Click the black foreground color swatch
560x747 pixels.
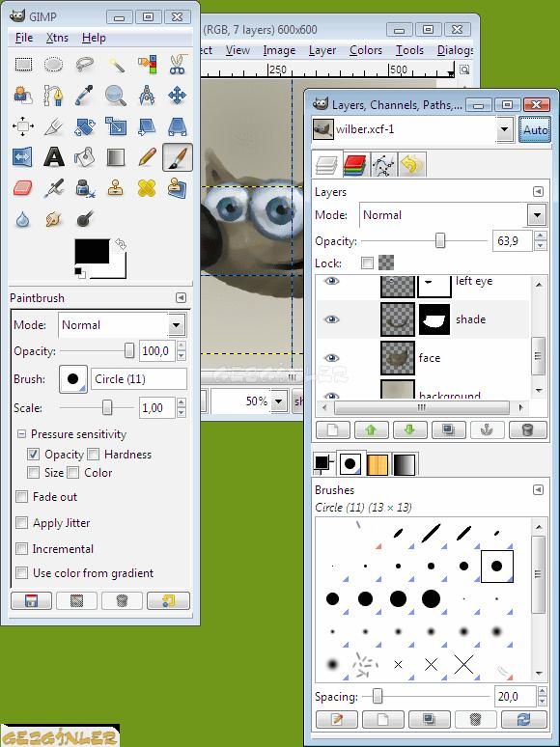(x=92, y=251)
